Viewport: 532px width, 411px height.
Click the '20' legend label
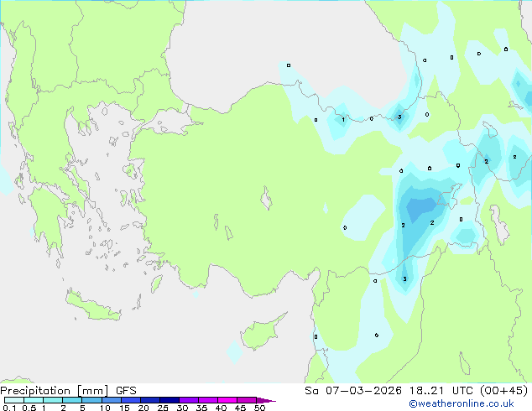(x=143, y=408)
